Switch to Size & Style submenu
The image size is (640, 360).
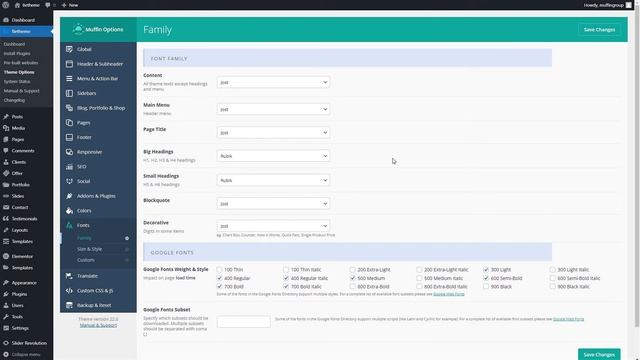point(89,249)
